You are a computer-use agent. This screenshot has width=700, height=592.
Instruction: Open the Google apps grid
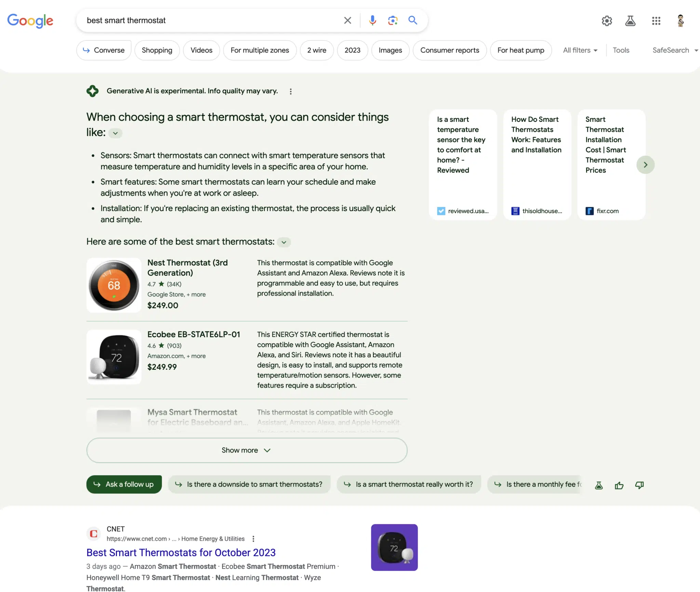(x=656, y=21)
